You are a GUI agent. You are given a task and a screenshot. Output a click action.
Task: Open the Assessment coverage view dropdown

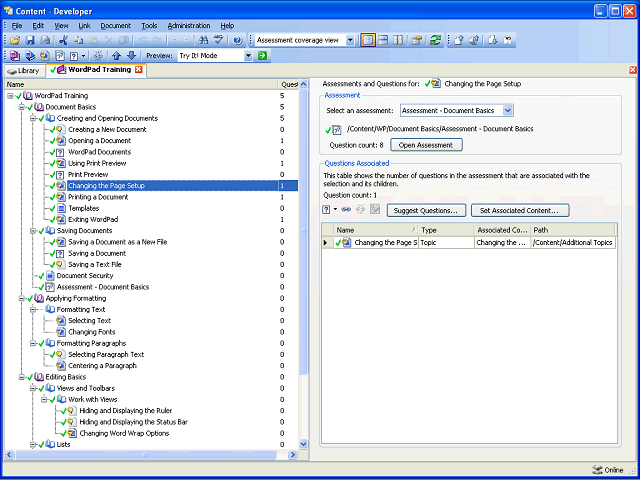pyautogui.click(x=350, y=40)
